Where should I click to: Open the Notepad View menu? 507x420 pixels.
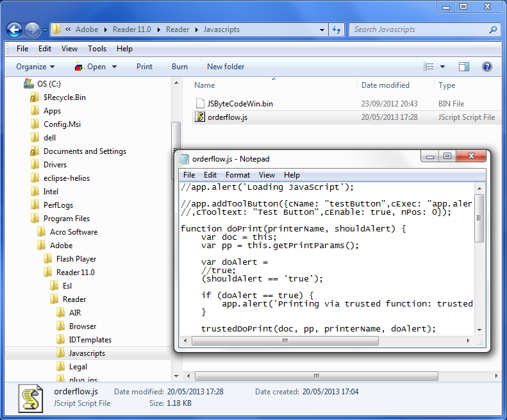click(267, 175)
